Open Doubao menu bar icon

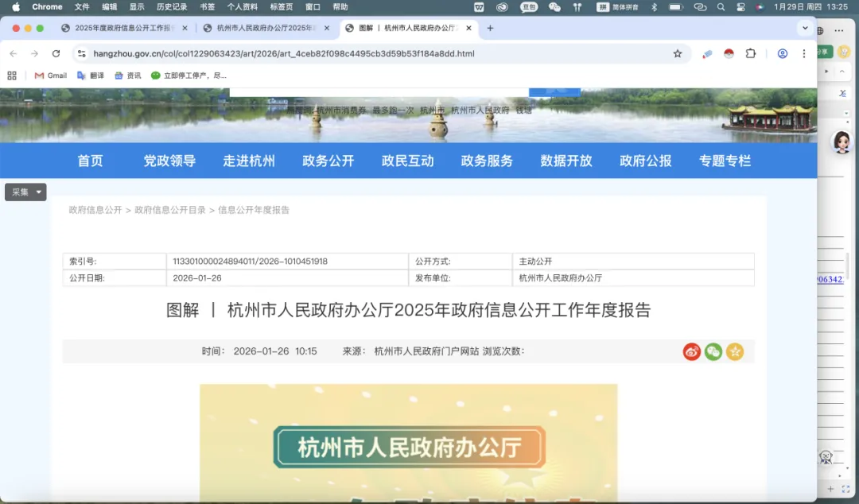coord(529,7)
